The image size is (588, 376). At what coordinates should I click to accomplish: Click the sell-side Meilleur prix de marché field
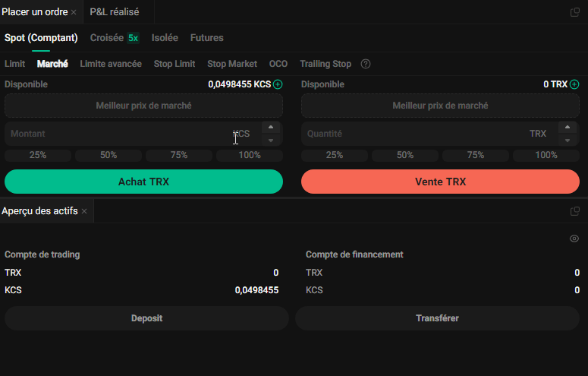440,106
